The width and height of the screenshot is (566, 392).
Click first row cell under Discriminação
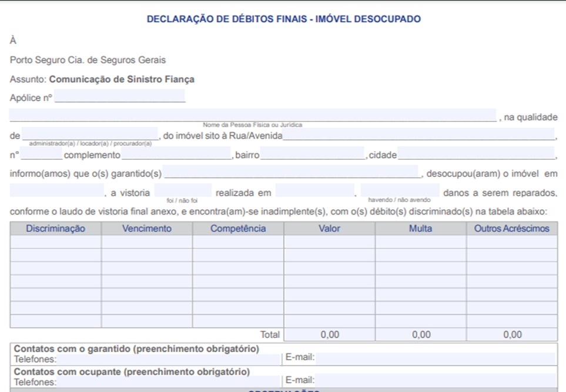click(x=56, y=242)
